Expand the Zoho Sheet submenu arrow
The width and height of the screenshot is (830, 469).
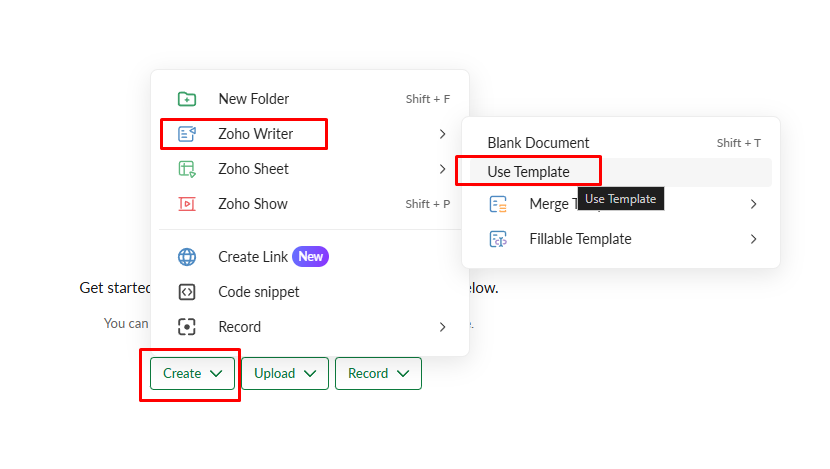coord(442,169)
